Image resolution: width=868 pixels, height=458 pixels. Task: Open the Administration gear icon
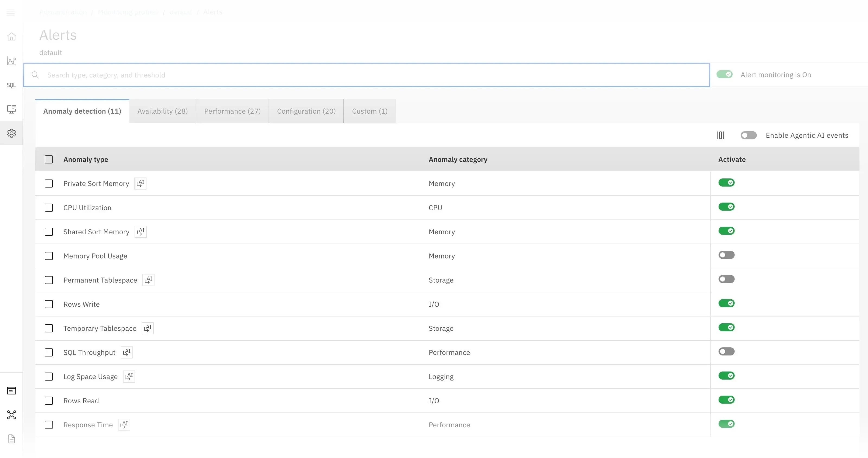click(11, 133)
